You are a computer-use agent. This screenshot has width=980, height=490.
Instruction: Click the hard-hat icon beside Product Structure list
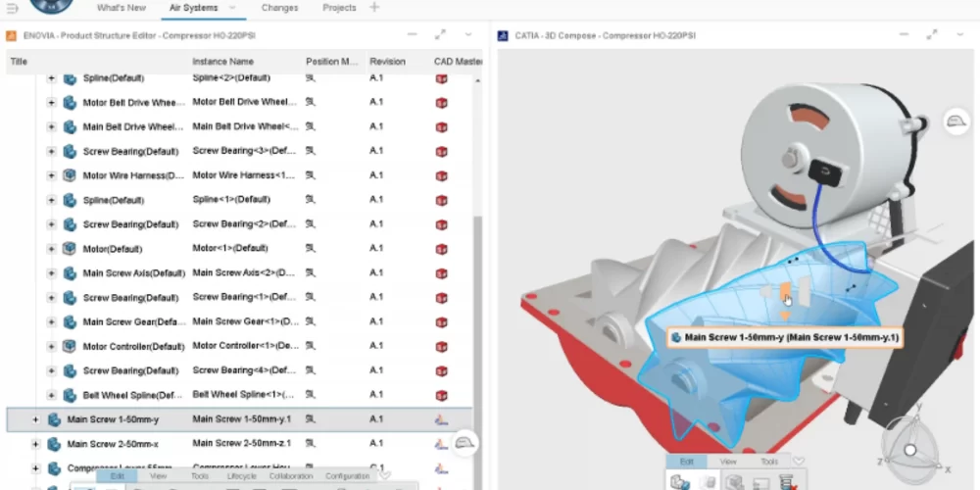pyautogui.click(x=465, y=443)
